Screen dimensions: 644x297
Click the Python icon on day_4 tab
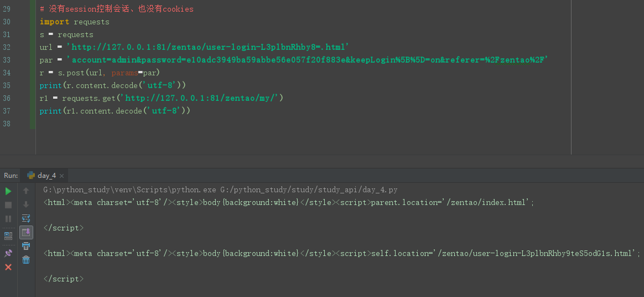(x=31, y=176)
